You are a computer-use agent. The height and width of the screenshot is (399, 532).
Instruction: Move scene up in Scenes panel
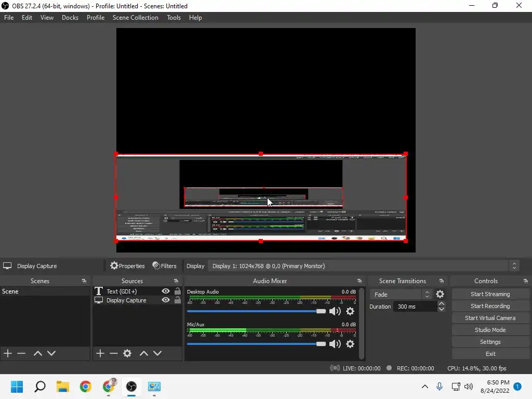point(37,353)
